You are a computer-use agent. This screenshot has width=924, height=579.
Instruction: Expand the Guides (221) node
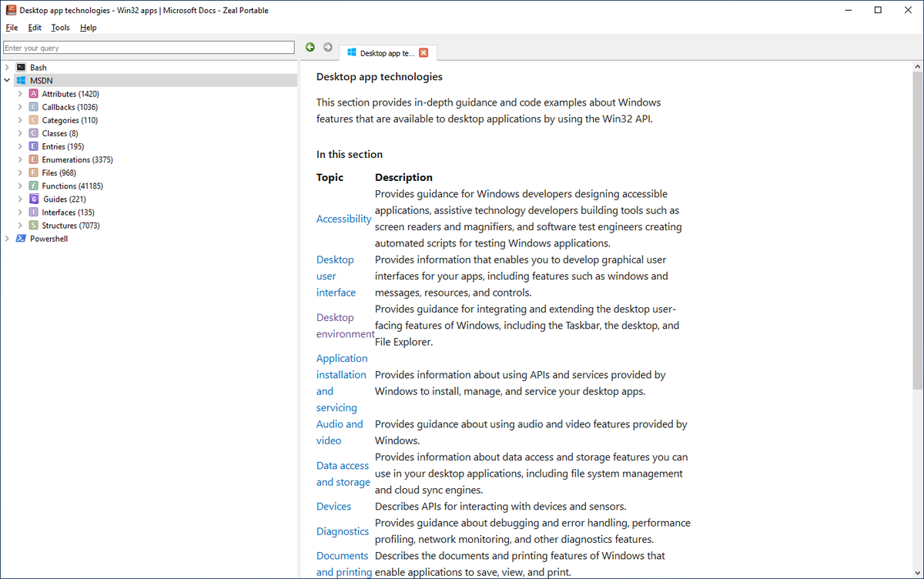[x=21, y=199]
